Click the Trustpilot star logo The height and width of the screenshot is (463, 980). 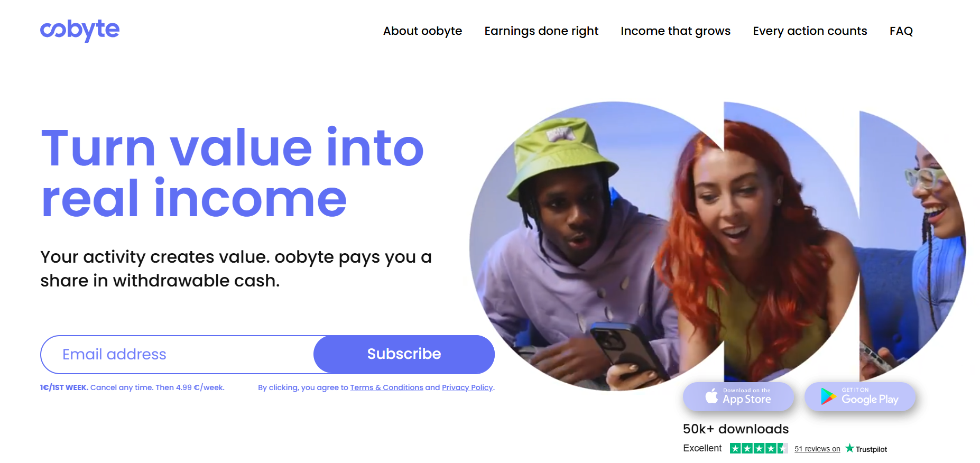click(x=849, y=448)
